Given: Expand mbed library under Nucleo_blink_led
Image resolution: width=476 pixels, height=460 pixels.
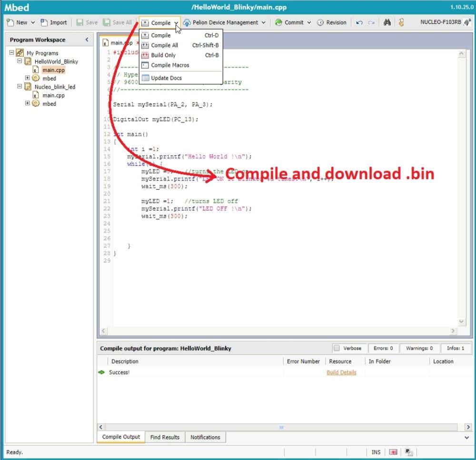Looking at the screenshot, I should pyautogui.click(x=27, y=103).
